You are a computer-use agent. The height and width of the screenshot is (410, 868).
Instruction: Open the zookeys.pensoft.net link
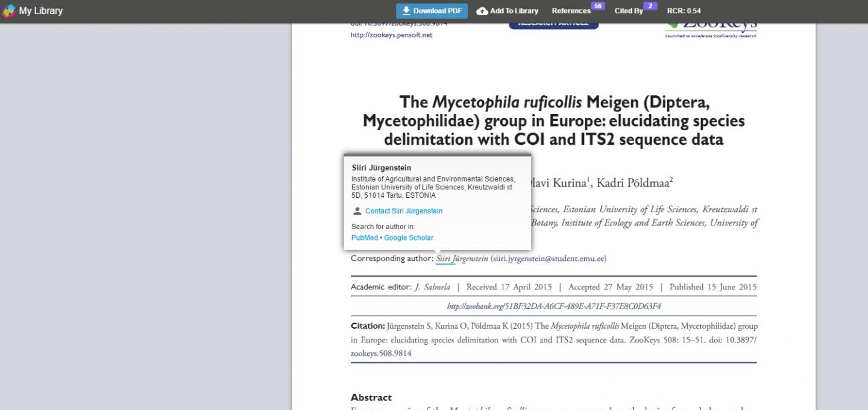pos(391,35)
